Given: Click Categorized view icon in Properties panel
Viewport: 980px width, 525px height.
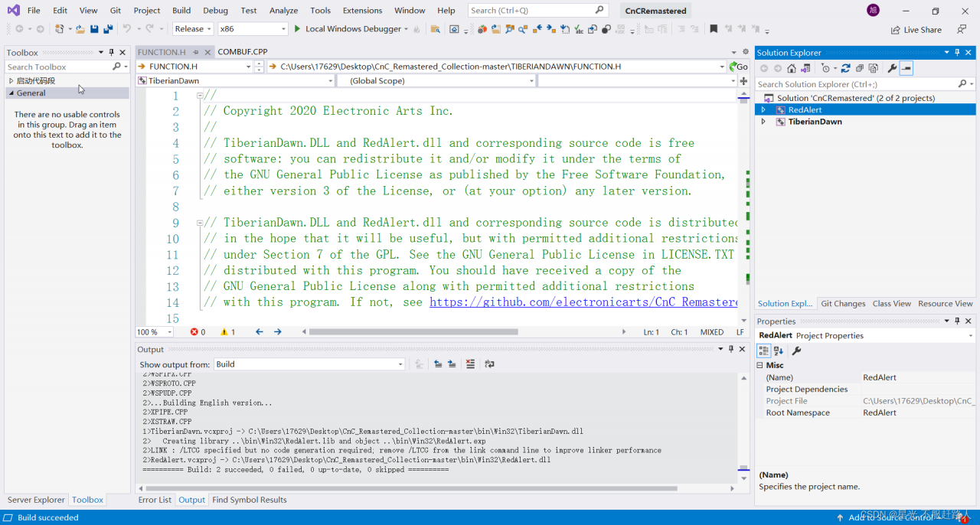Looking at the screenshot, I should tap(764, 351).
